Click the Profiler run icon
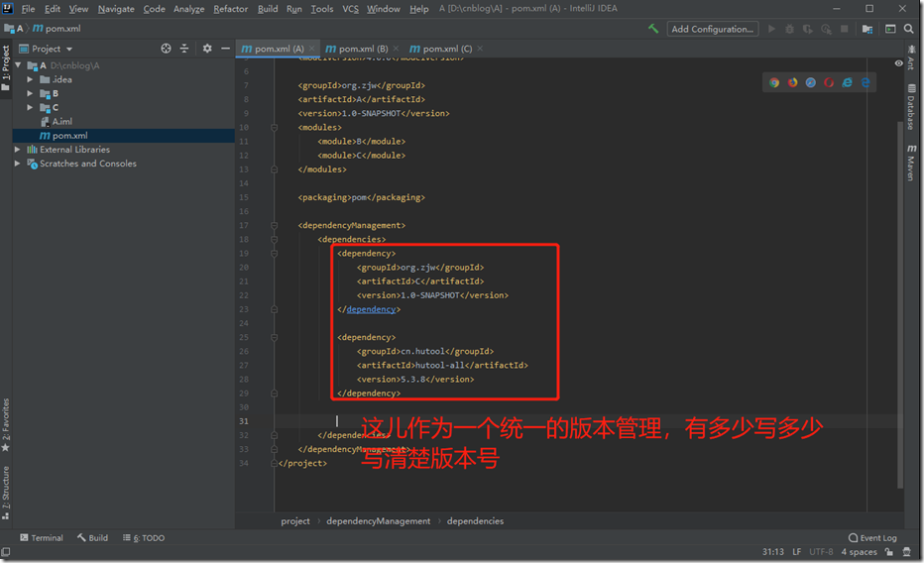The height and width of the screenshot is (563, 924). click(826, 29)
